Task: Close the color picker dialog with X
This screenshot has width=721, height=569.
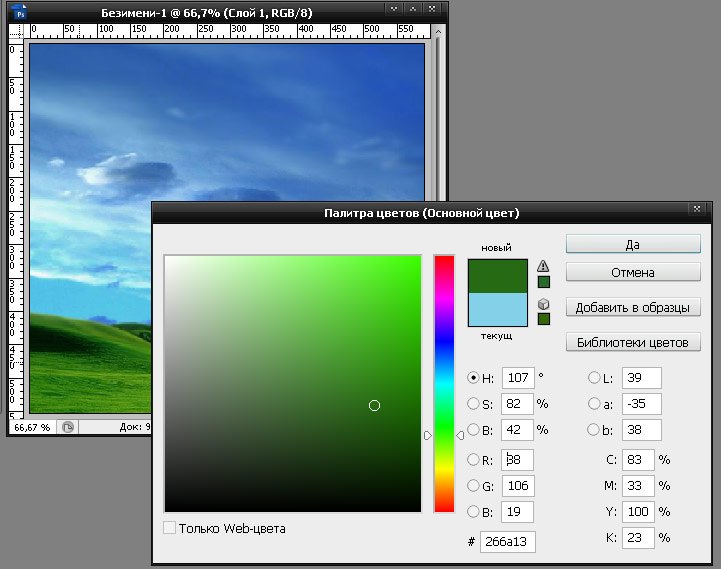Action: (x=696, y=209)
